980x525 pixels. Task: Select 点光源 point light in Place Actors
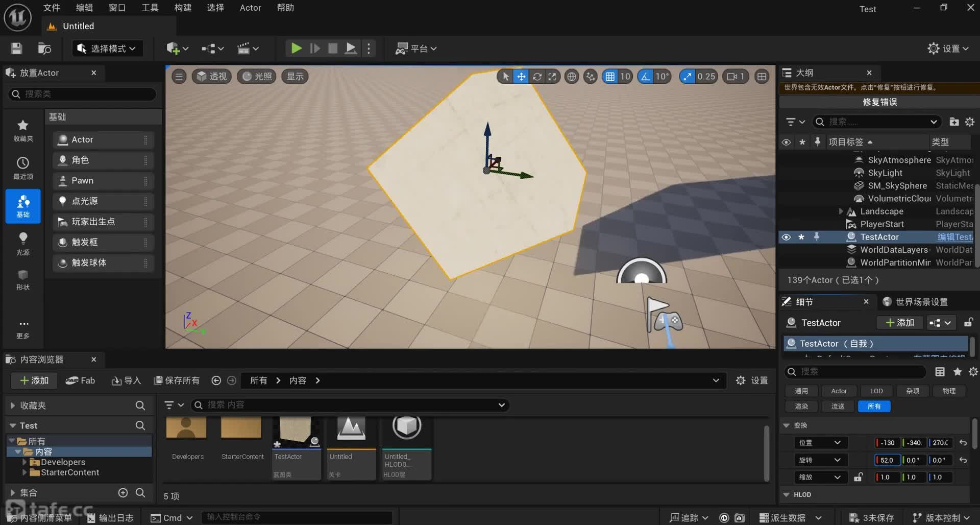pos(103,201)
